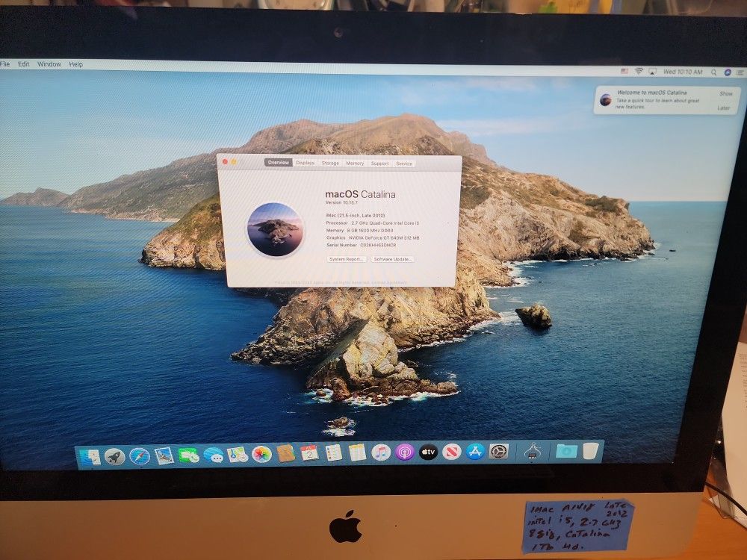The height and width of the screenshot is (560, 747).
Task: Click the System Report button
Action: tap(347, 259)
